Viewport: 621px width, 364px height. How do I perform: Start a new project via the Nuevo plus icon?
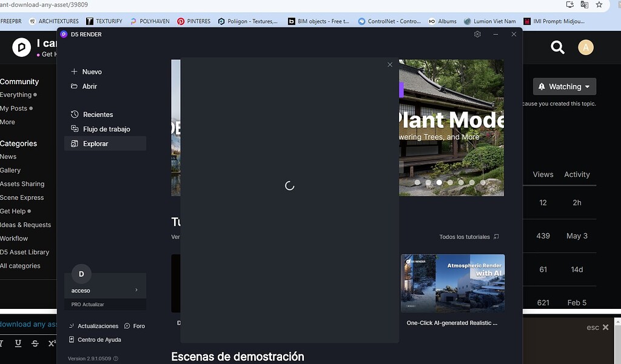point(75,71)
